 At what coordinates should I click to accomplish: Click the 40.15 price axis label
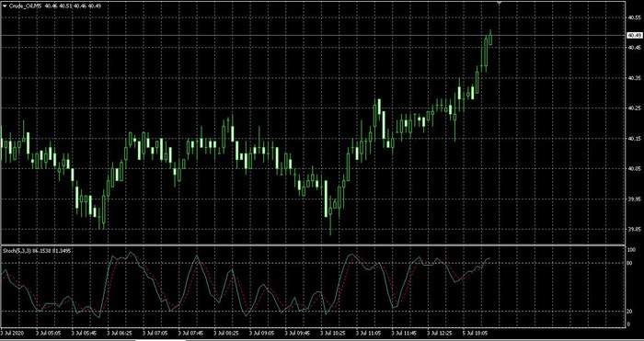(x=635, y=139)
